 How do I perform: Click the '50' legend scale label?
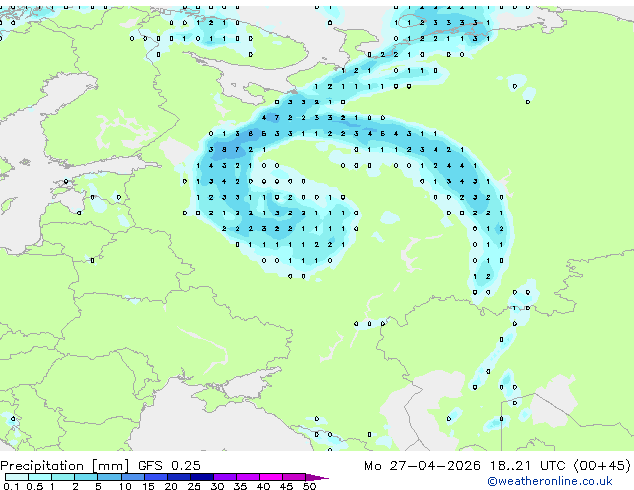tap(310, 486)
